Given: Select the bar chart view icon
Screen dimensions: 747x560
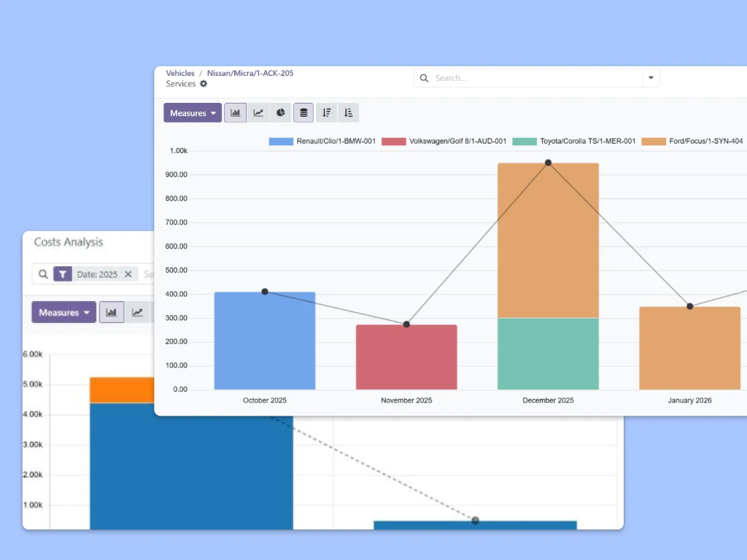Looking at the screenshot, I should (x=235, y=112).
